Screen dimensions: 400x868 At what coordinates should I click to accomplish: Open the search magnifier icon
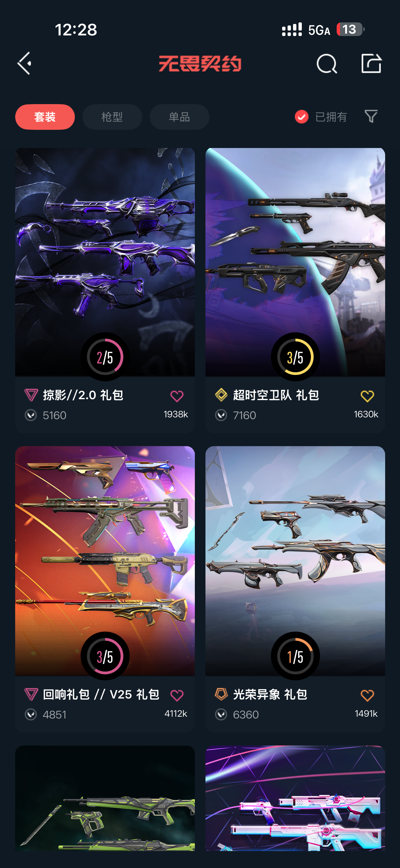[327, 63]
